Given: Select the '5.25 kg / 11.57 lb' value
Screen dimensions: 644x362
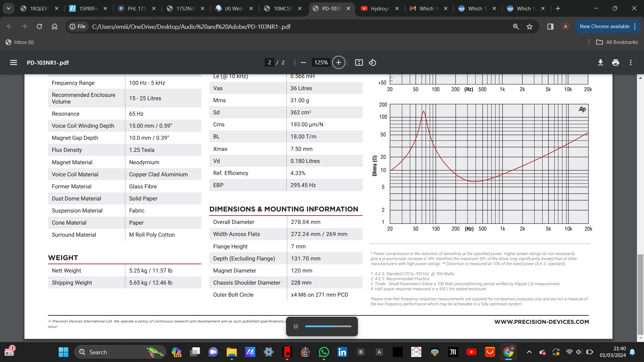Looking at the screenshot, I should tap(151, 270).
